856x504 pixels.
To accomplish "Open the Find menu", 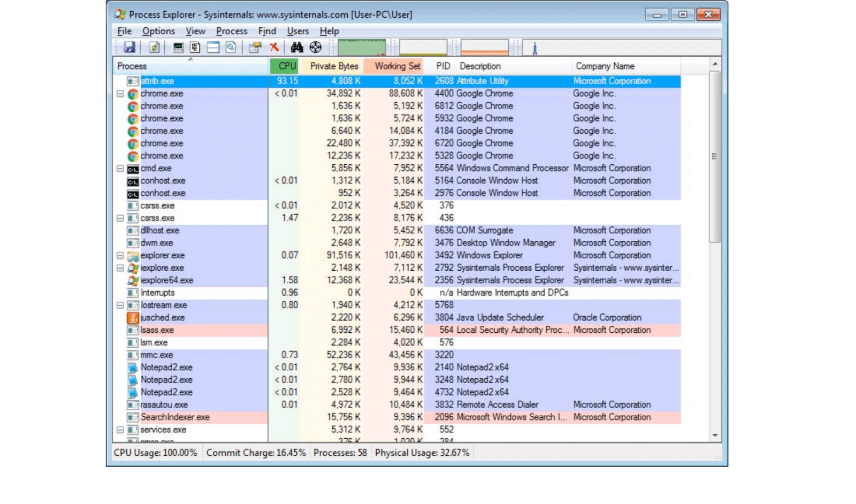I will [267, 31].
